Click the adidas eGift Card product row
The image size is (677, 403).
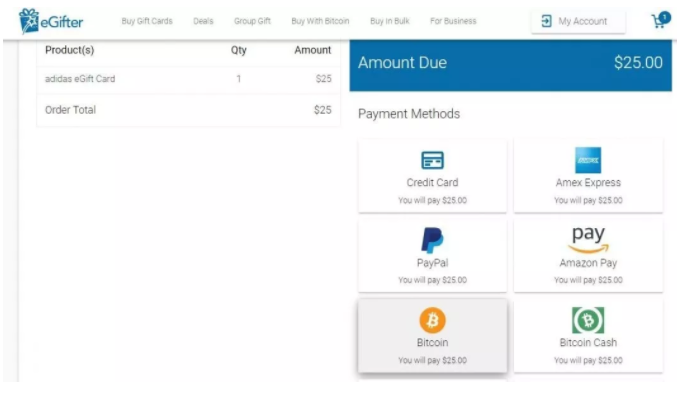pyautogui.click(x=188, y=79)
